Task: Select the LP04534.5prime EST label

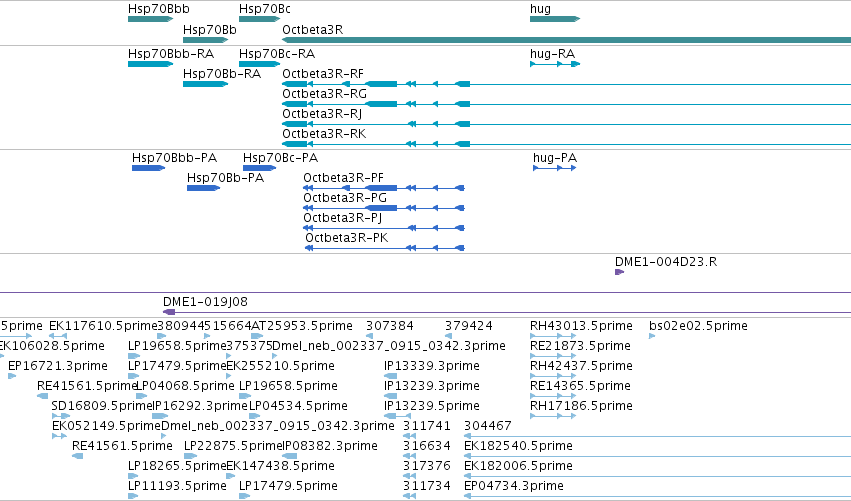Action: (298, 406)
